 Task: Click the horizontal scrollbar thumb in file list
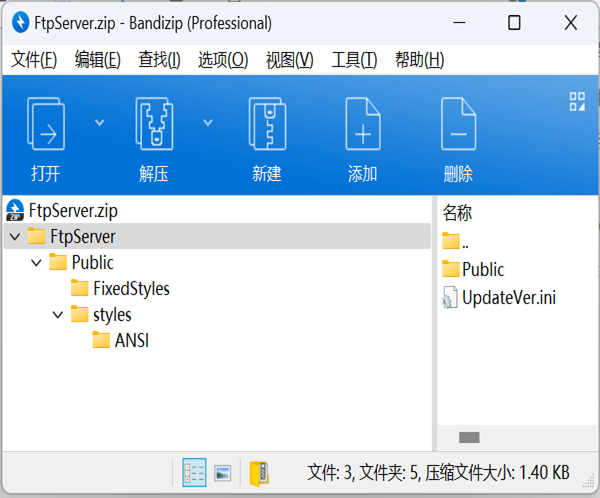[469, 437]
